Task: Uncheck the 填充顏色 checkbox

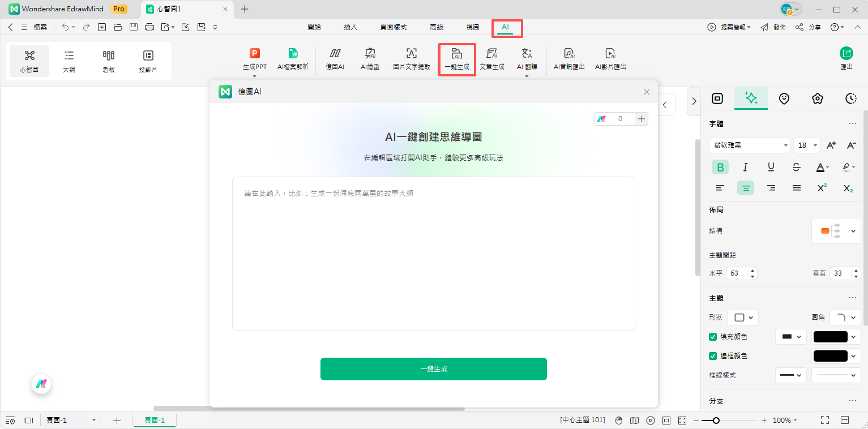Action: click(712, 336)
